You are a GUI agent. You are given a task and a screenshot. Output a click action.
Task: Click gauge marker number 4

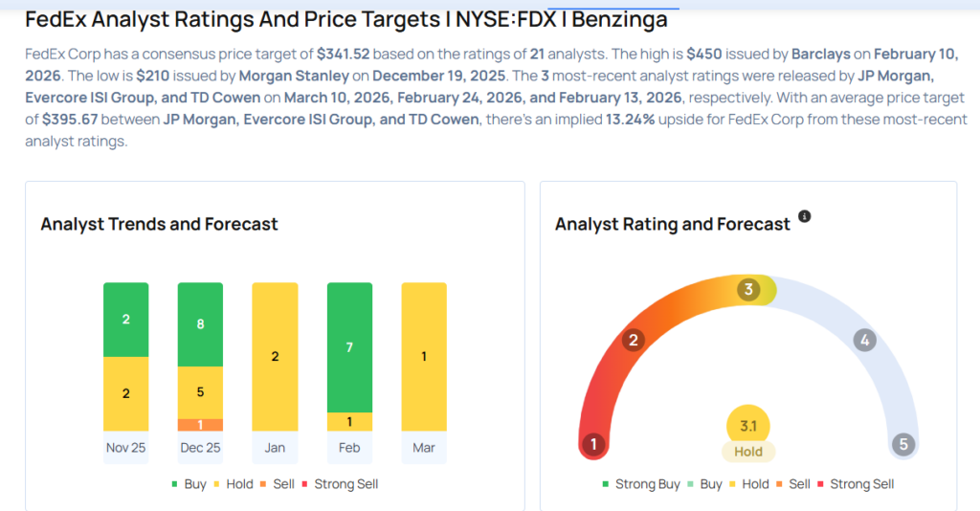[x=865, y=340]
